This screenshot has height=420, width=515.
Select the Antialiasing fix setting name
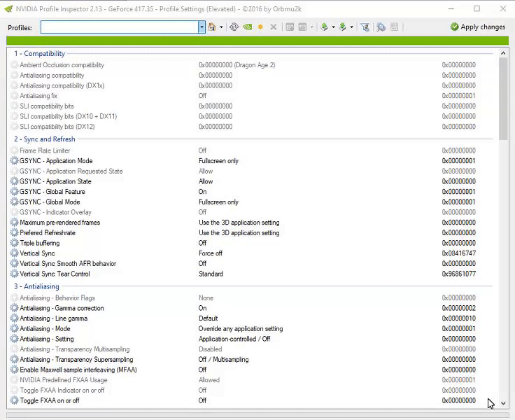tap(38, 96)
